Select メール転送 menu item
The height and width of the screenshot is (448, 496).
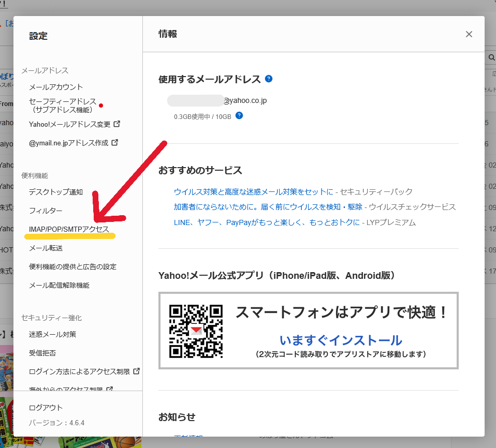[46, 248]
